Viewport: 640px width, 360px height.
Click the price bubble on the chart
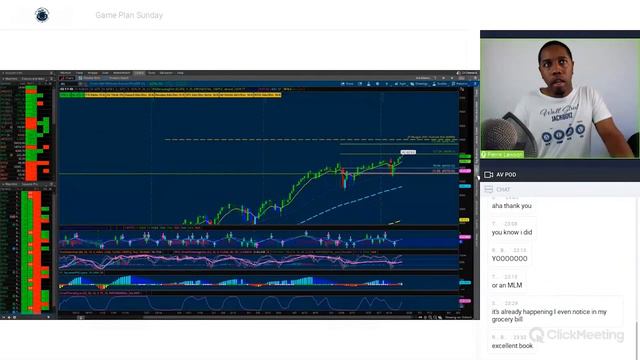tap(408, 152)
